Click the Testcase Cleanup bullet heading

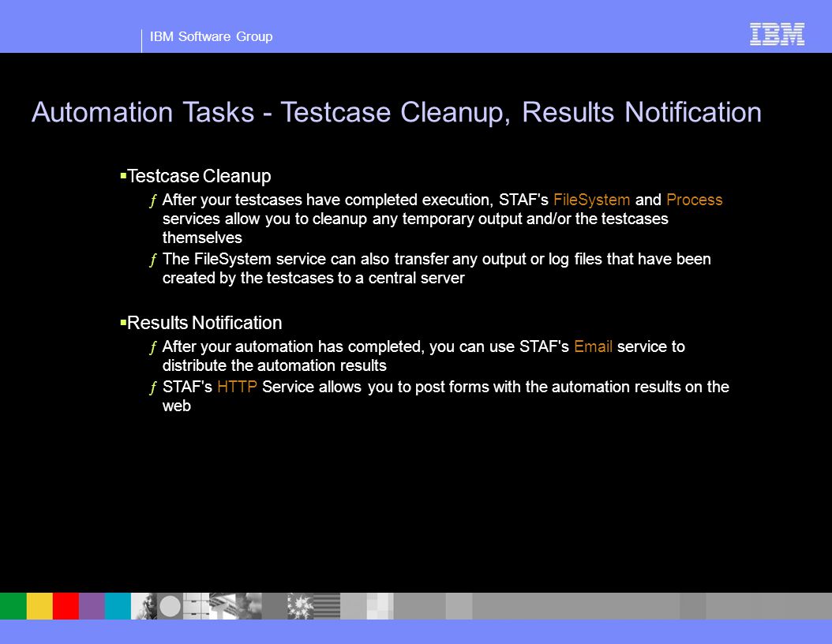point(199,175)
